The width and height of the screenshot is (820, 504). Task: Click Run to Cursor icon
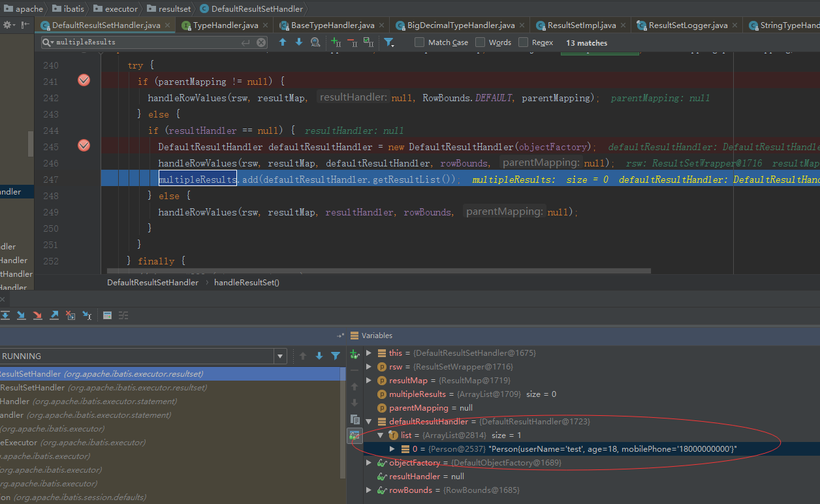(87, 315)
